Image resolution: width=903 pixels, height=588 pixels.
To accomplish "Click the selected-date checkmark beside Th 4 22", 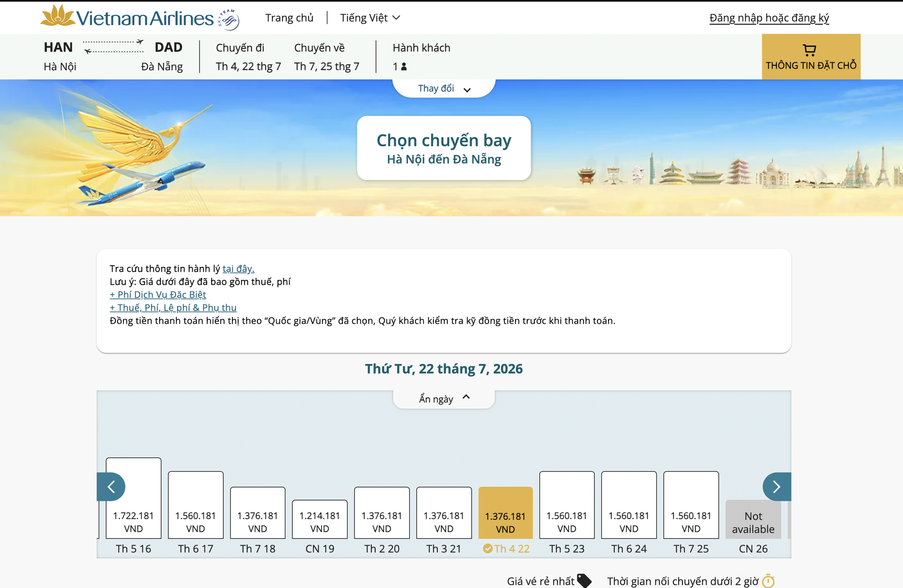I will (487, 548).
